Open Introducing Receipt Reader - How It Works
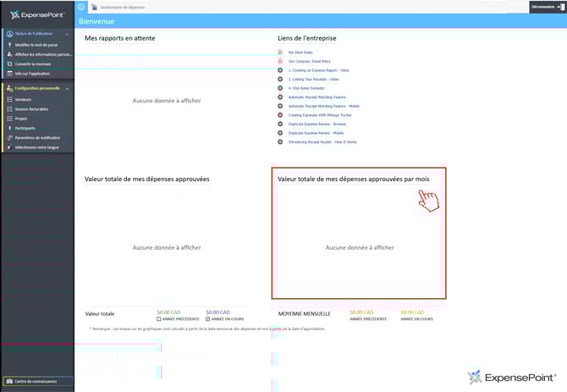This screenshot has height=392, width=567. coord(322,142)
